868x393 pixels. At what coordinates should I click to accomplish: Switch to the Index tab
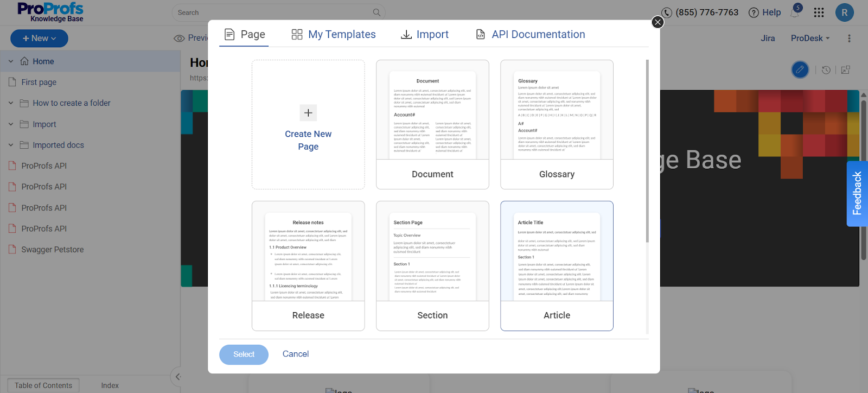(x=110, y=385)
